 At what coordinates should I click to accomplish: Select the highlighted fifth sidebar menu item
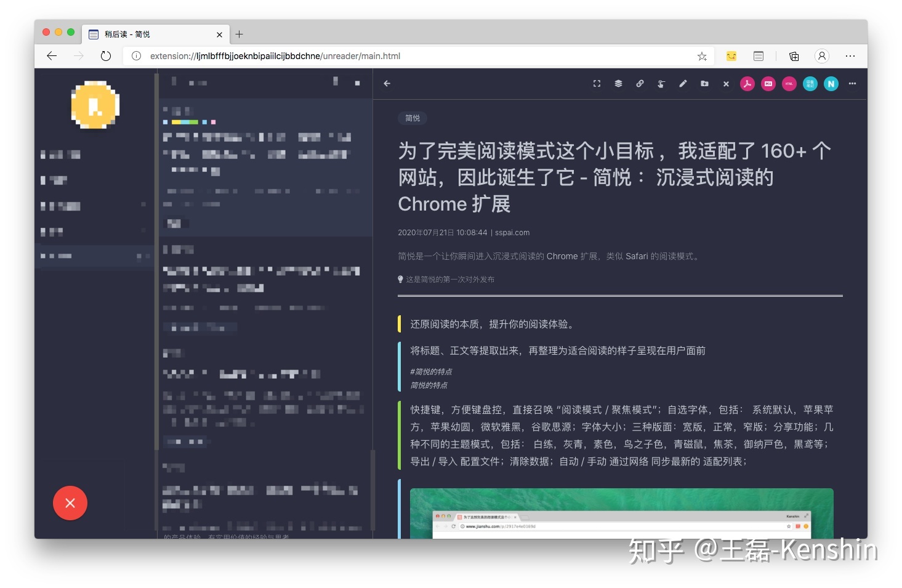point(94,256)
